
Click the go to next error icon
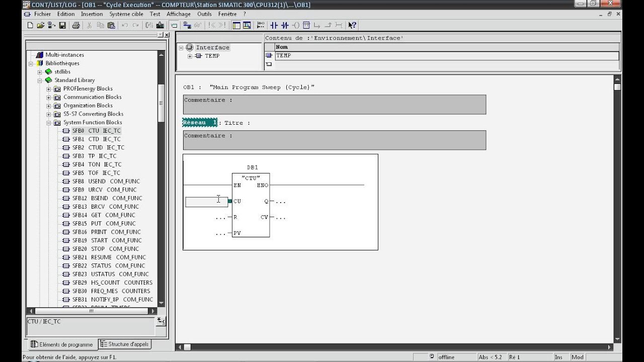[x=222, y=25]
